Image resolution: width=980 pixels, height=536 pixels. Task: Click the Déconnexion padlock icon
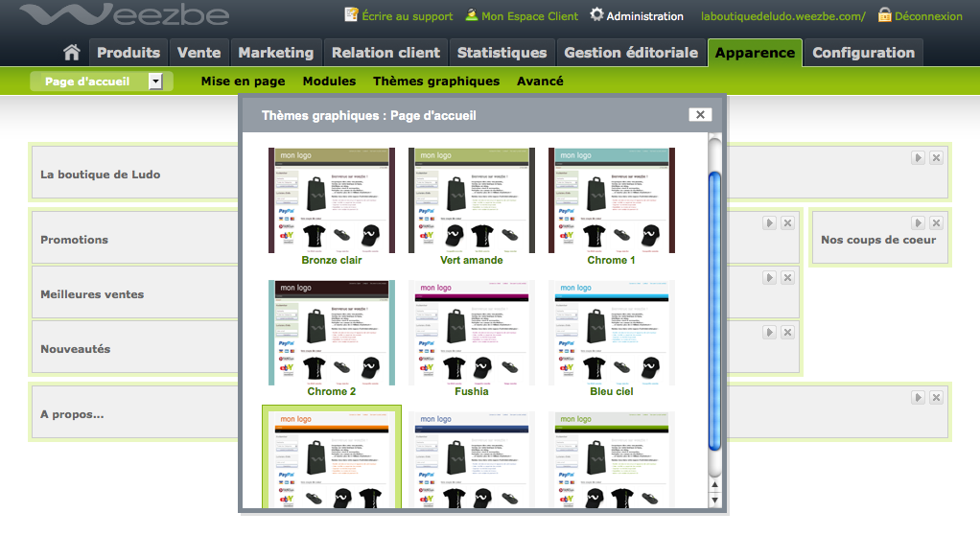[884, 15]
